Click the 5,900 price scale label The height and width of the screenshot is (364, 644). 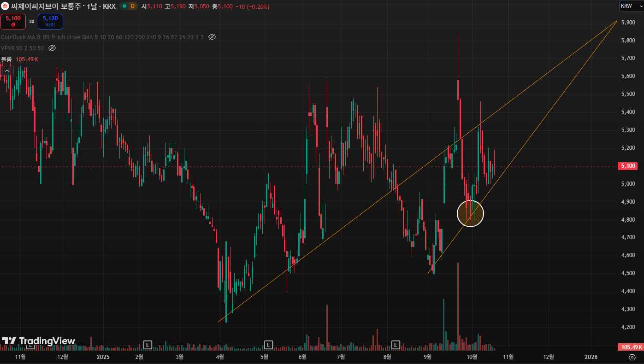628,22
